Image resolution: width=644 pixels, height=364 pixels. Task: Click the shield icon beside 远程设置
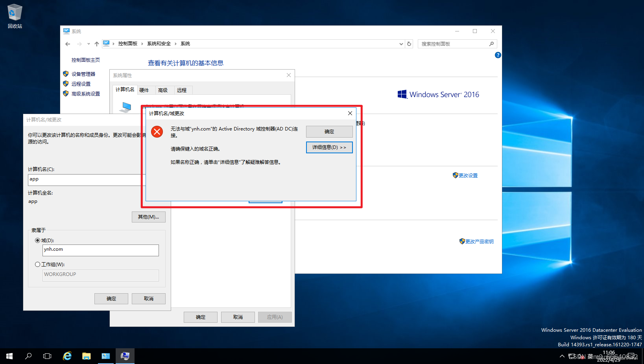(66, 83)
